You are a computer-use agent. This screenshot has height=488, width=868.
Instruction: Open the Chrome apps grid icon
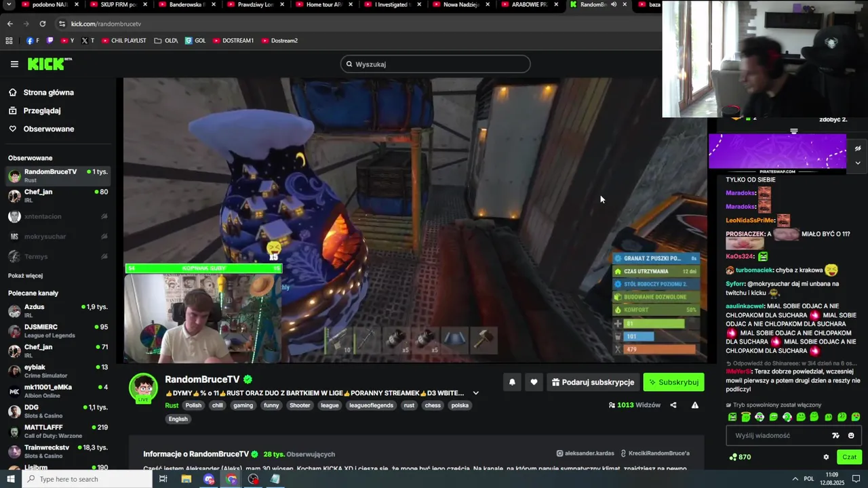click(x=9, y=41)
